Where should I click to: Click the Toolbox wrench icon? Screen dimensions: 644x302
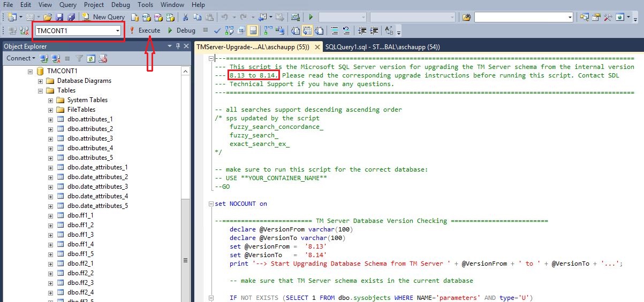608,17
